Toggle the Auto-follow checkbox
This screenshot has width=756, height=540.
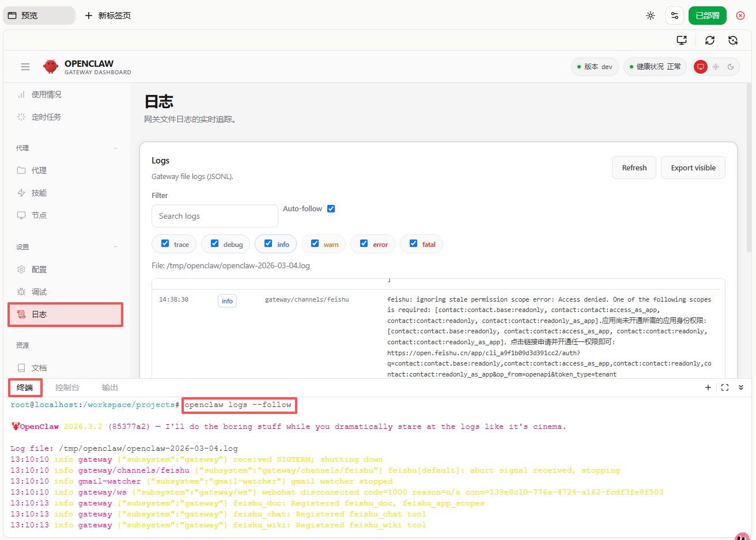[x=331, y=209]
